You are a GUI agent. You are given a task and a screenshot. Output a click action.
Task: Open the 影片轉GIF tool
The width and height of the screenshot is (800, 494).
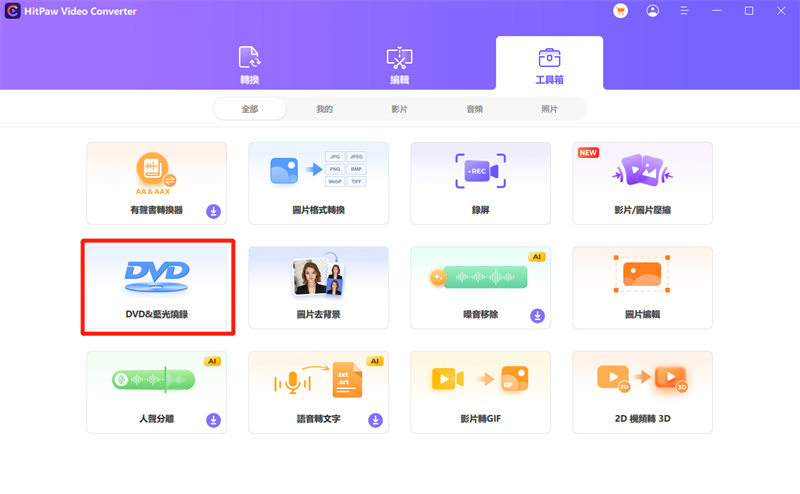point(481,392)
